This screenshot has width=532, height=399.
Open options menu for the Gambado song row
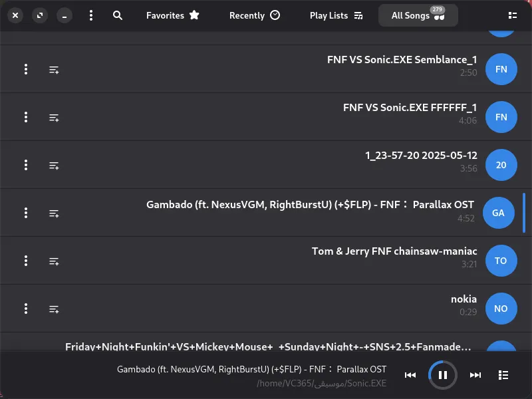click(26, 213)
